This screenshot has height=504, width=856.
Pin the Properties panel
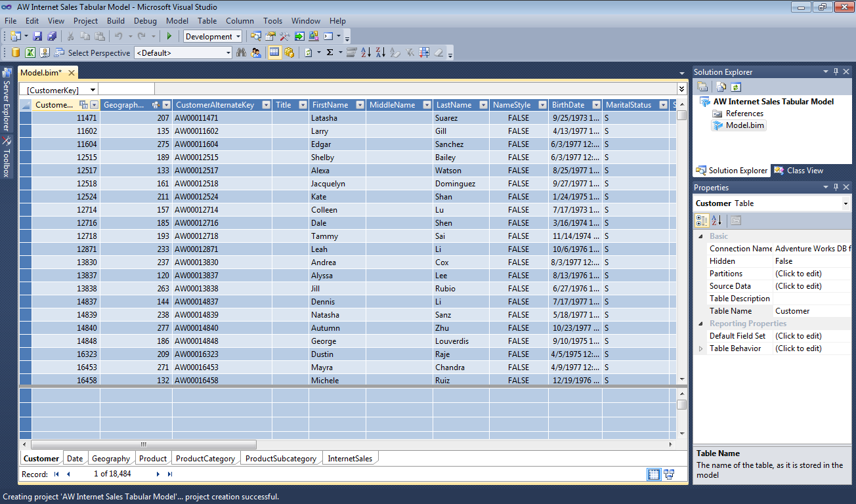(836, 188)
